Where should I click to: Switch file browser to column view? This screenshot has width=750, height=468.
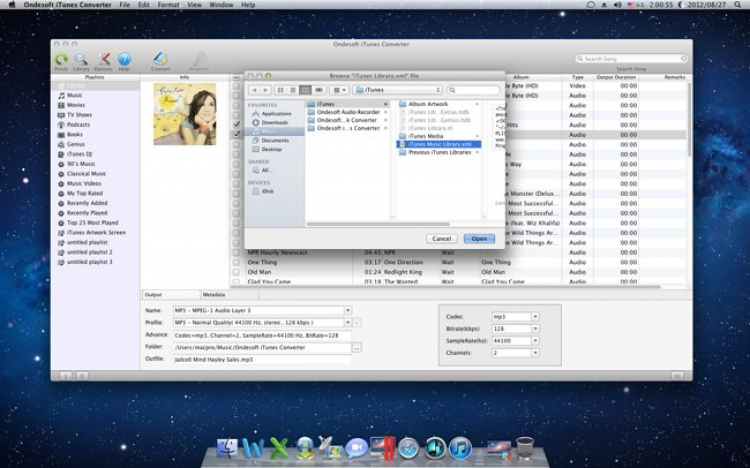point(306,90)
